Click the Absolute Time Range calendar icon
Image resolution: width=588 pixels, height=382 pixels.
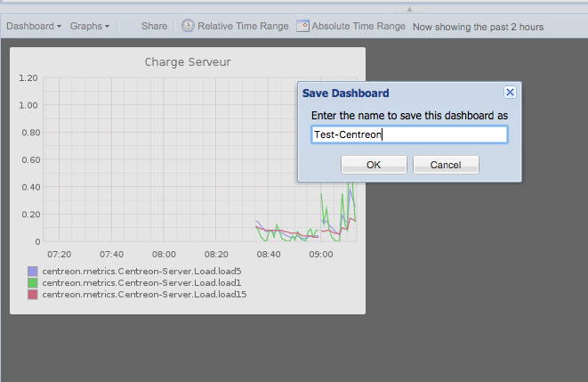(x=302, y=27)
